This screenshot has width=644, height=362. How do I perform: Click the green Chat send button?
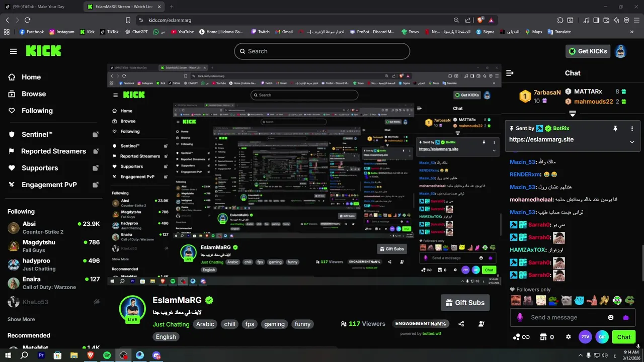pos(624,337)
